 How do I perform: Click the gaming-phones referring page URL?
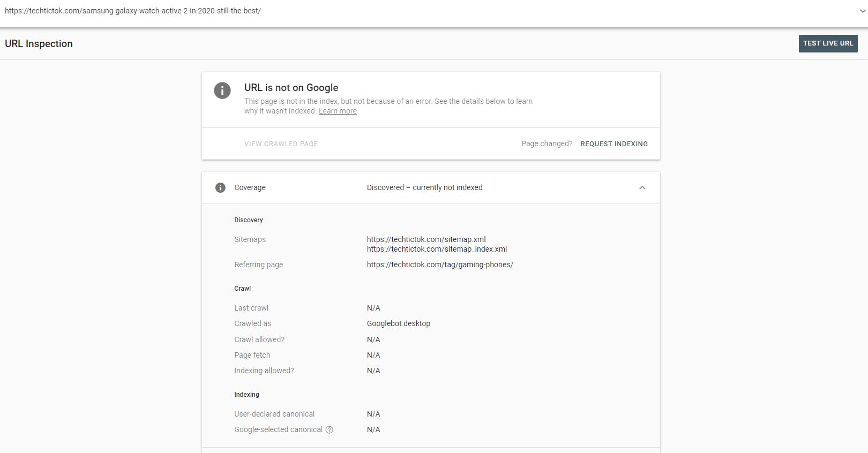[x=440, y=265]
